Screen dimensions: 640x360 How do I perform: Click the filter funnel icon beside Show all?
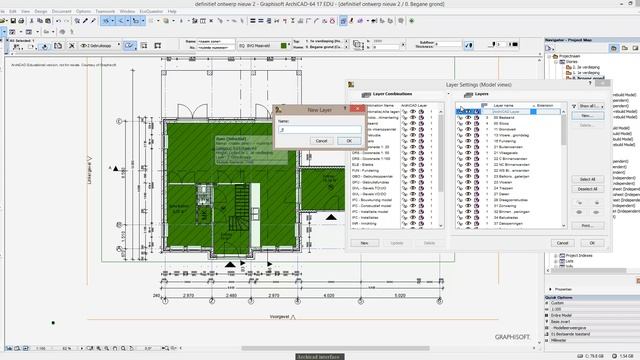tap(574, 106)
